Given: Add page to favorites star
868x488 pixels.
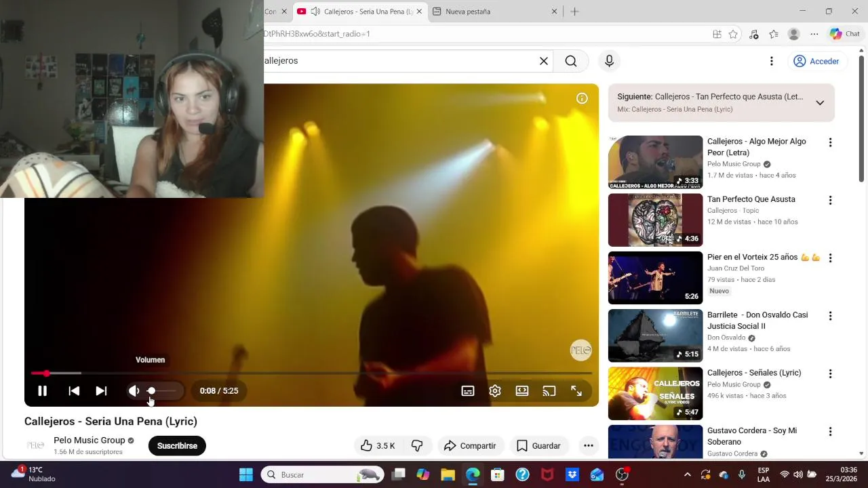Looking at the screenshot, I should pos(733,34).
